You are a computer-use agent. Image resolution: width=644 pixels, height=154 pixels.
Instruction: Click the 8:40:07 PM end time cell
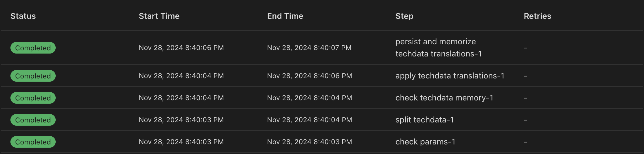[309, 48]
